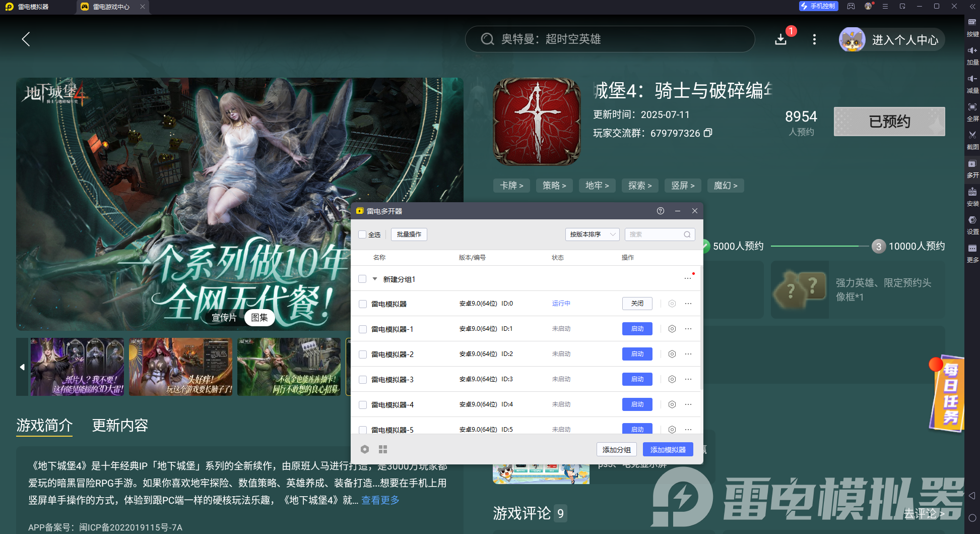Viewport: 980px width, 534px height.
Task: Decrease volume with 减量 sidebar icon
Action: tap(972, 83)
